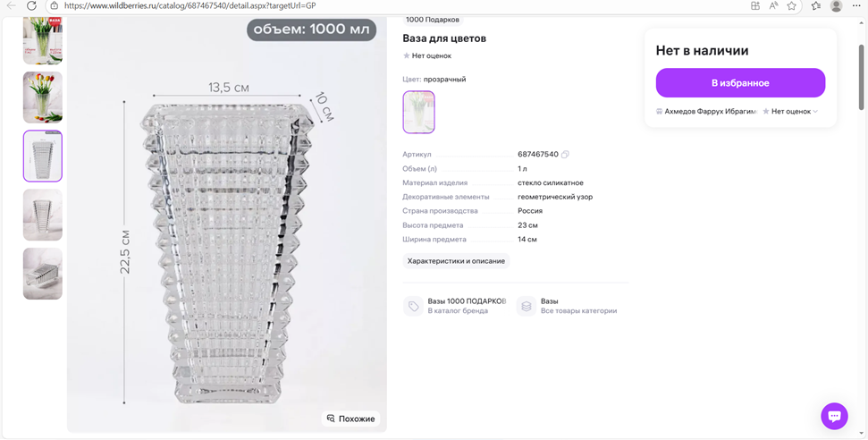
Task: Click the 'В избранное' button
Action: (740, 83)
